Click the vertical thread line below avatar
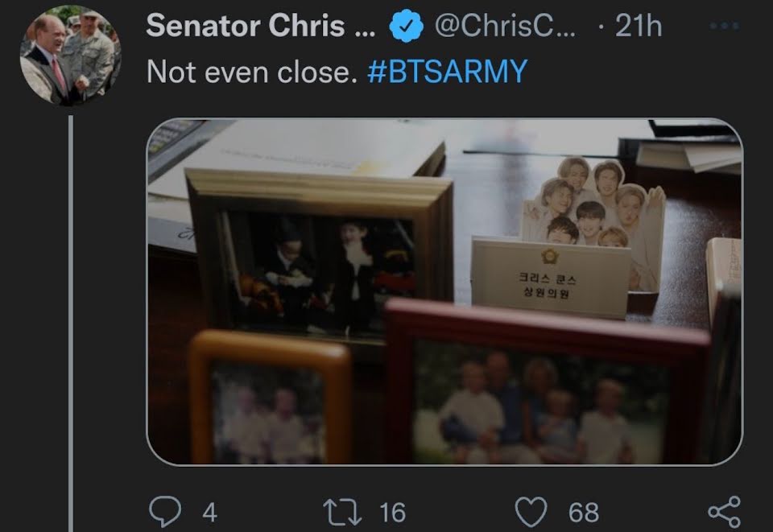 [x=71, y=323]
